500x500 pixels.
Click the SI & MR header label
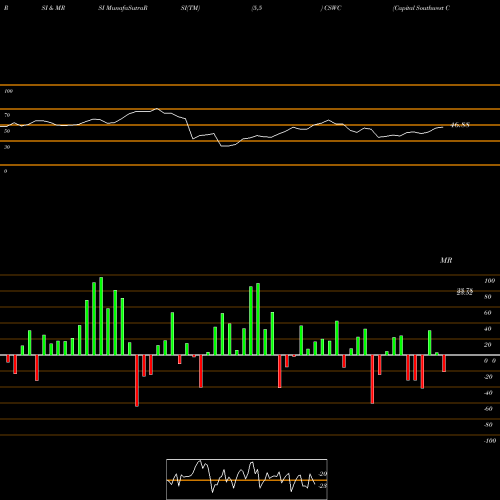click(x=53, y=8)
